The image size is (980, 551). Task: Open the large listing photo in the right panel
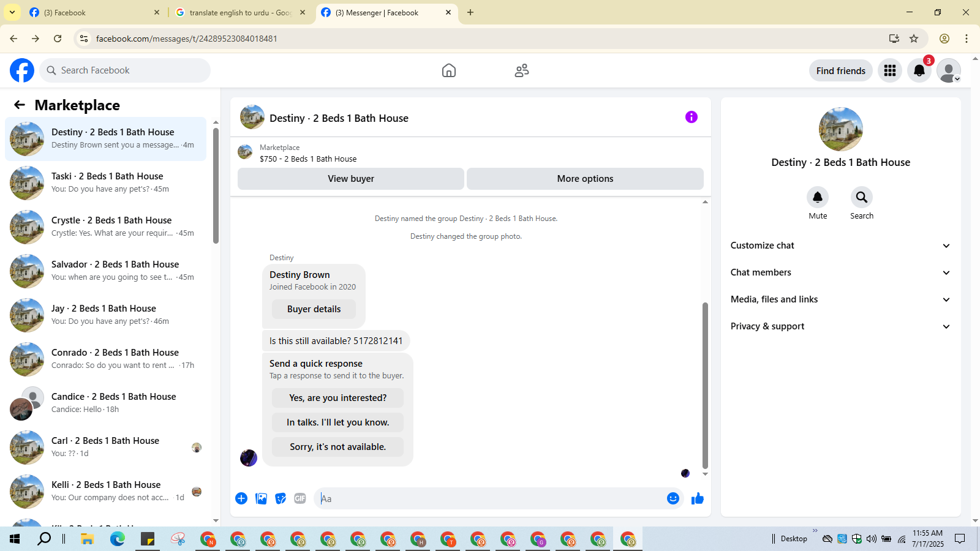pyautogui.click(x=841, y=129)
